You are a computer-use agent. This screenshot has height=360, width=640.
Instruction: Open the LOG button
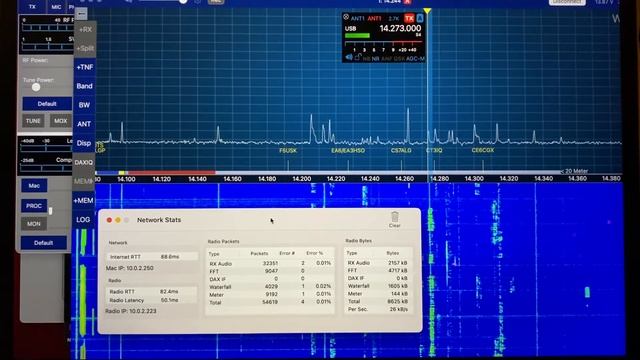point(83,220)
